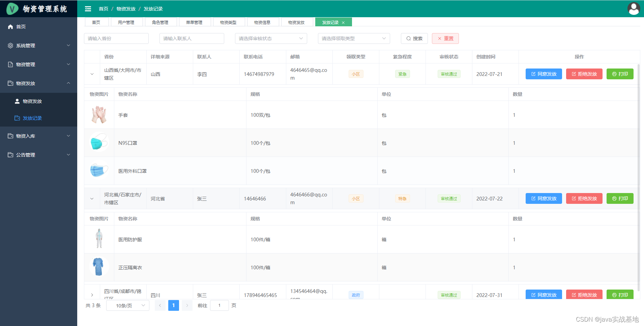Click 打印 for 2022-07-22 row
The image size is (644, 326).
[620, 198]
